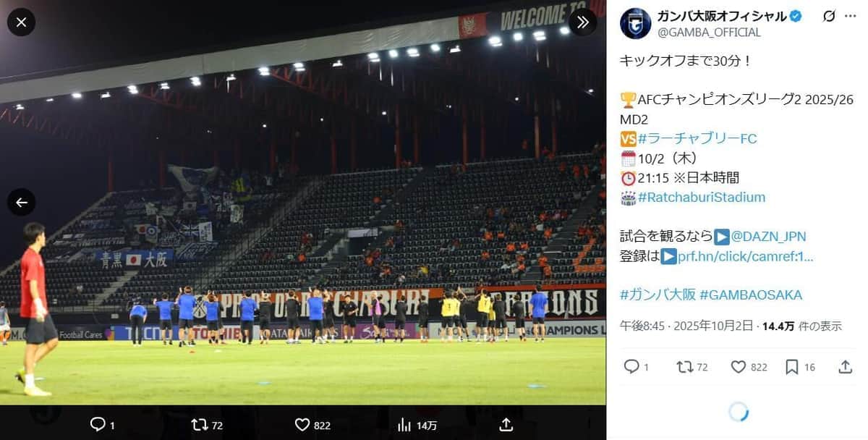Toggle bookmark icon showing 16

792,367
